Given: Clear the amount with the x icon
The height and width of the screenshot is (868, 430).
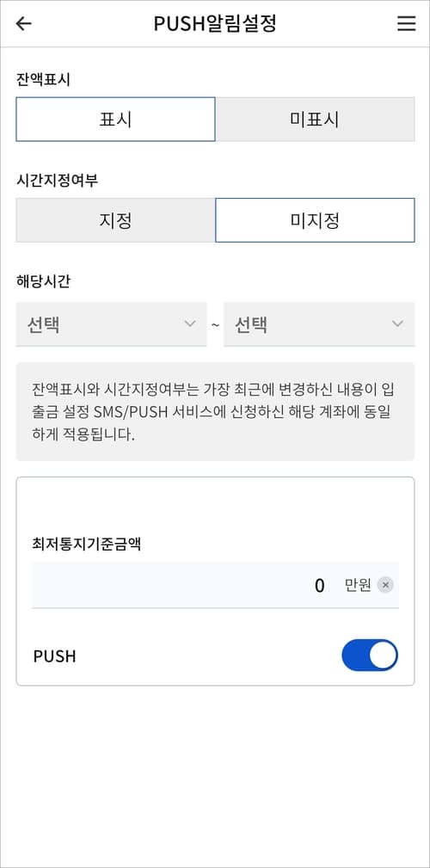Looking at the screenshot, I should [x=386, y=585].
